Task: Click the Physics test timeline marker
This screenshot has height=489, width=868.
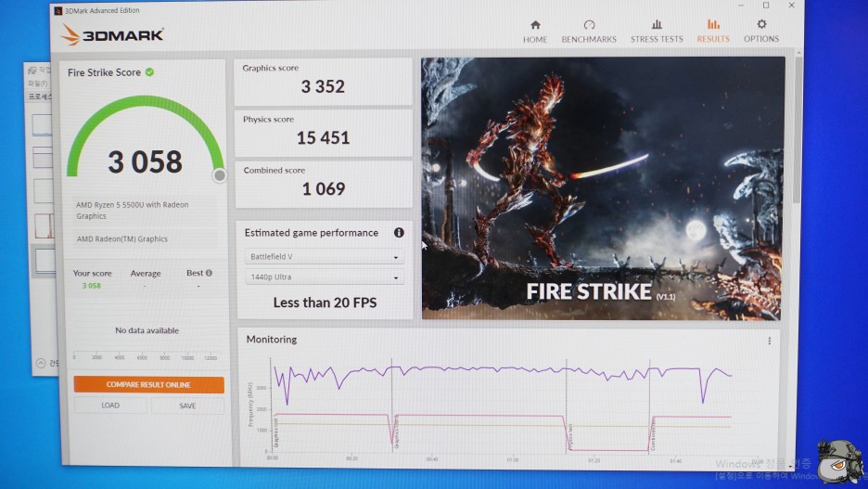Action: [570, 436]
